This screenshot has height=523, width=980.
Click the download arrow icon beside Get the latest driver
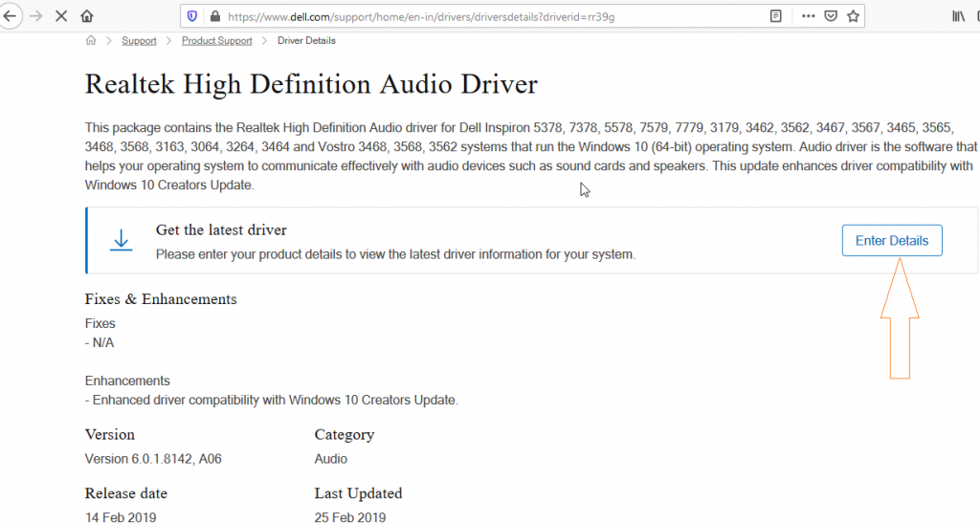[122, 240]
